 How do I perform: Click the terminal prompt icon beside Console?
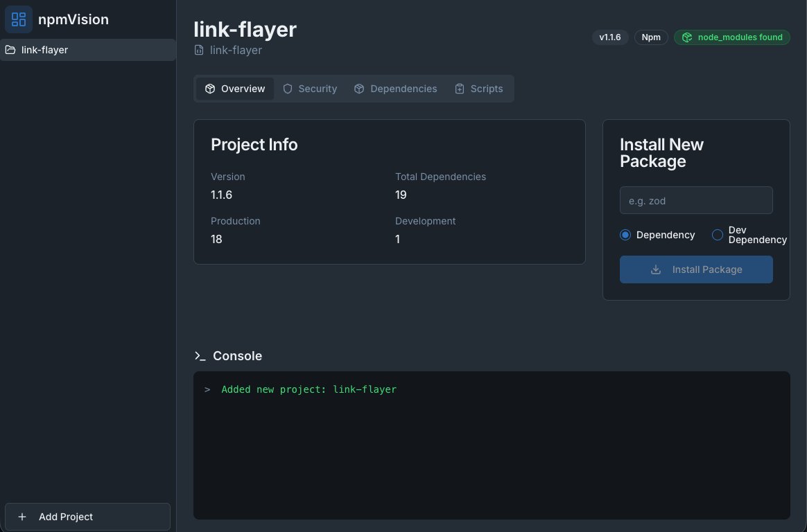200,355
